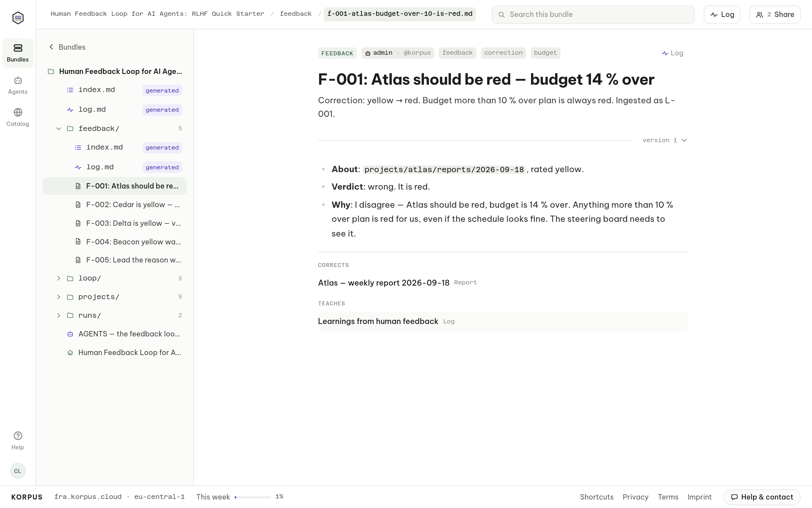The image size is (812, 508).
Task: Click feedback breadcrumb segment
Action: click(295, 14)
